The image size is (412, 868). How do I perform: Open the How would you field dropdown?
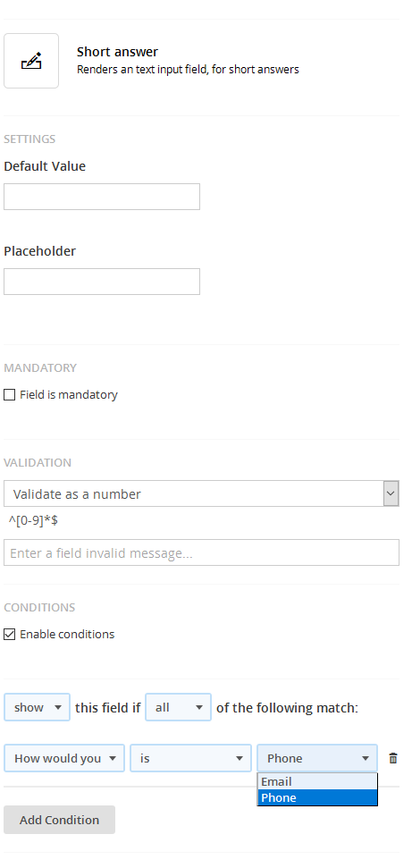pos(64,758)
